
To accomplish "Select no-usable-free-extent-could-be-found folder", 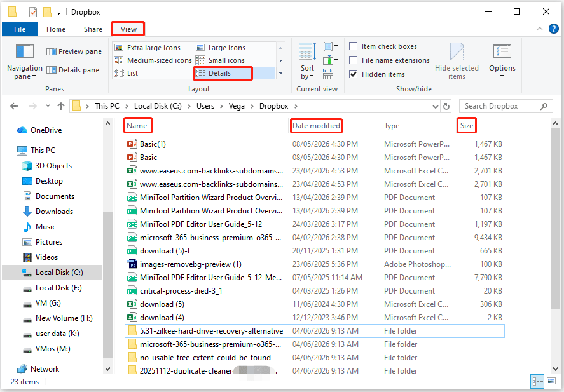I will click(314, 358).
